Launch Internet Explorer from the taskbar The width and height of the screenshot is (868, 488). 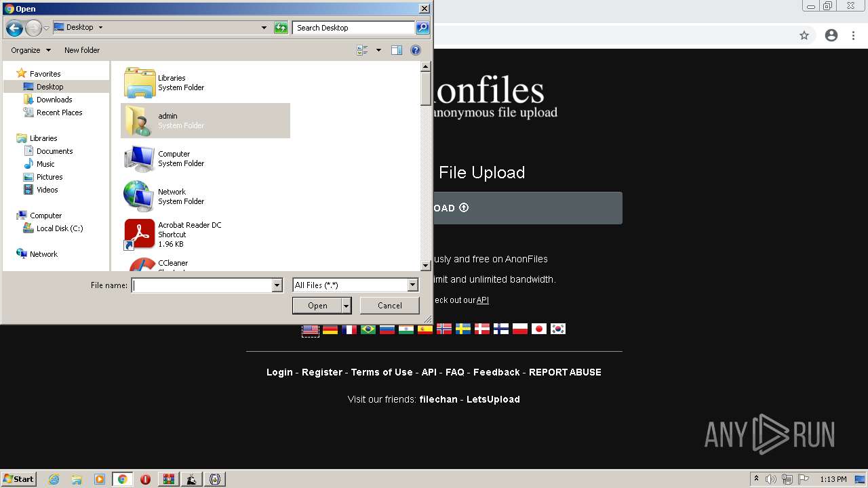tap(54, 479)
